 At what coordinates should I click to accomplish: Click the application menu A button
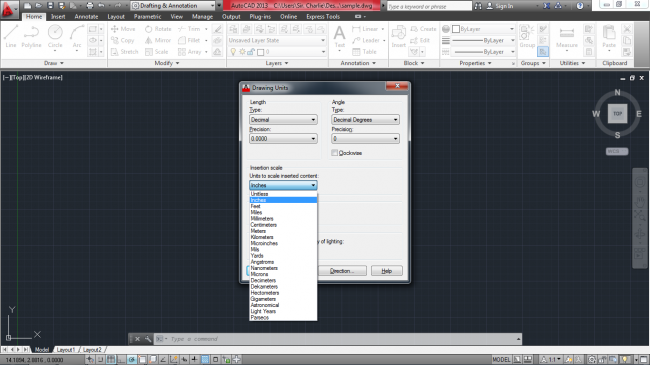click(8, 10)
